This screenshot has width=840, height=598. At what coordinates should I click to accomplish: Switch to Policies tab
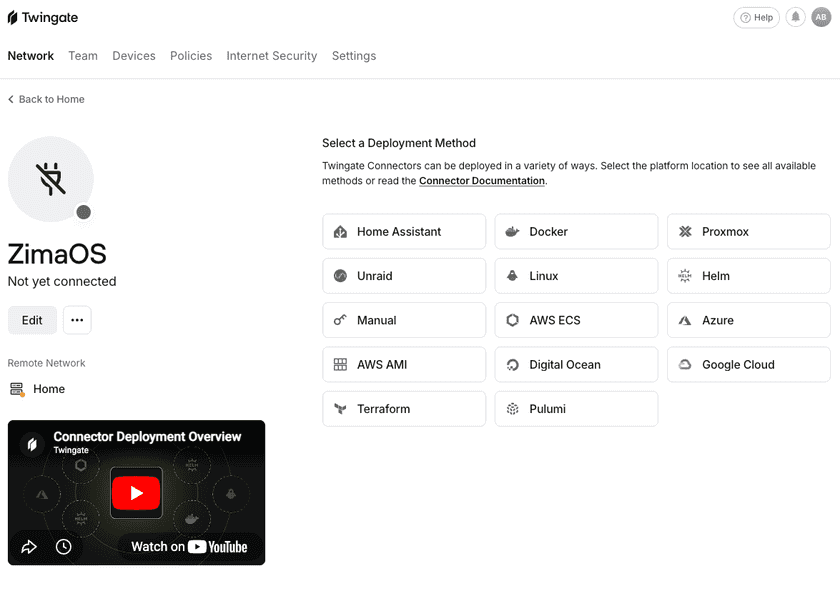[x=191, y=56]
